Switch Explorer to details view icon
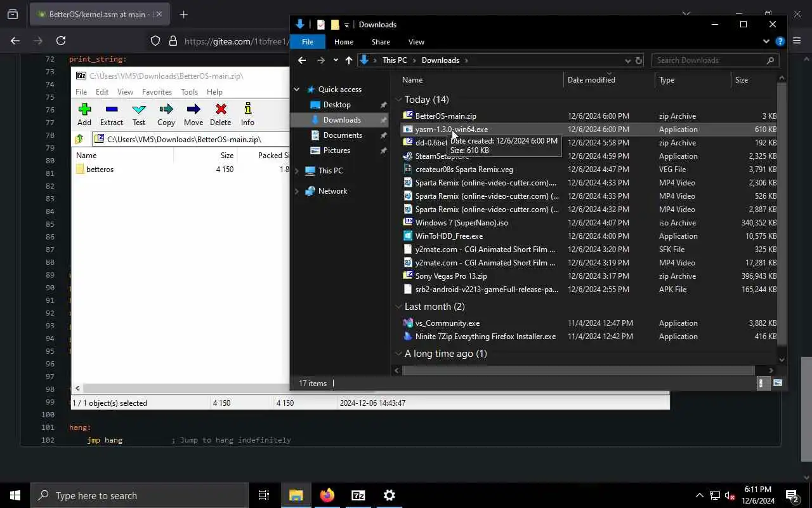812x508 pixels. pyautogui.click(x=763, y=383)
